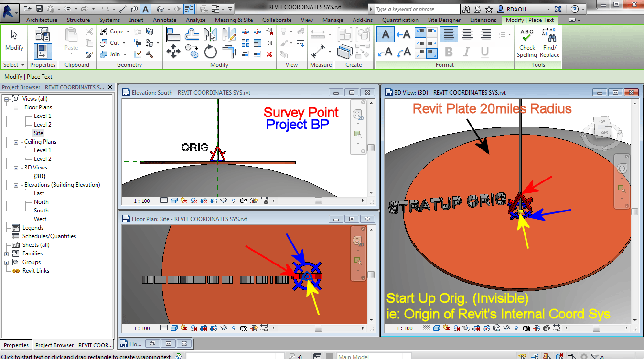The height and width of the screenshot is (359, 644).
Task: Toggle Thin Lines in quick access toolbar
Action: pos(189,9)
